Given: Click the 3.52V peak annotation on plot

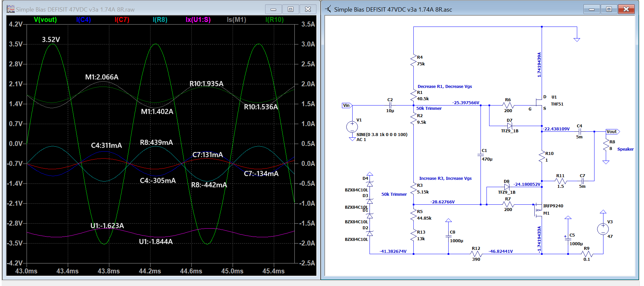Looking at the screenshot, I should pyautogui.click(x=51, y=39).
